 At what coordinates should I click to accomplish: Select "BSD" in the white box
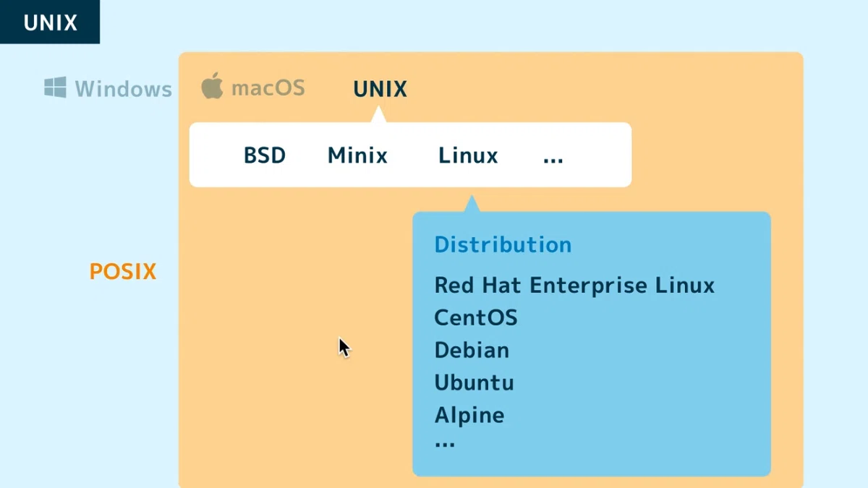[x=265, y=155]
